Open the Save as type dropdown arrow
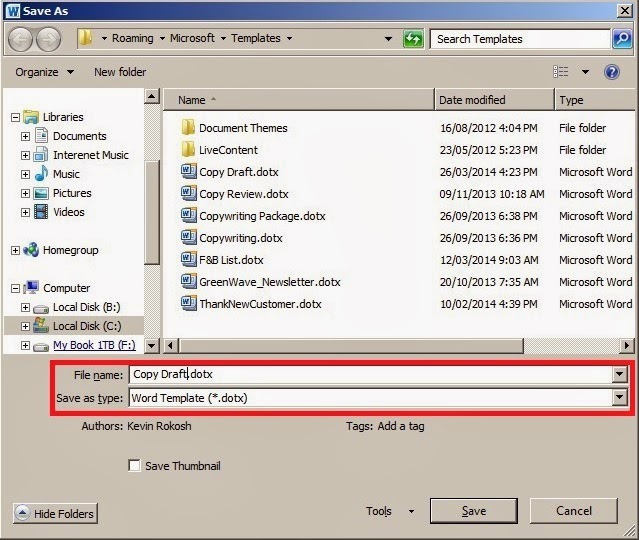Image resolution: width=639 pixels, height=540 pixels. (619, 397)
